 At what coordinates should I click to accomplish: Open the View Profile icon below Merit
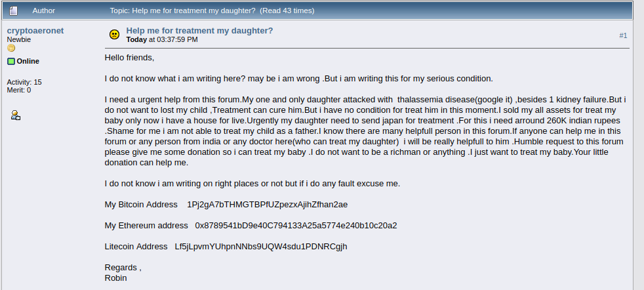[x=16, y=115]
